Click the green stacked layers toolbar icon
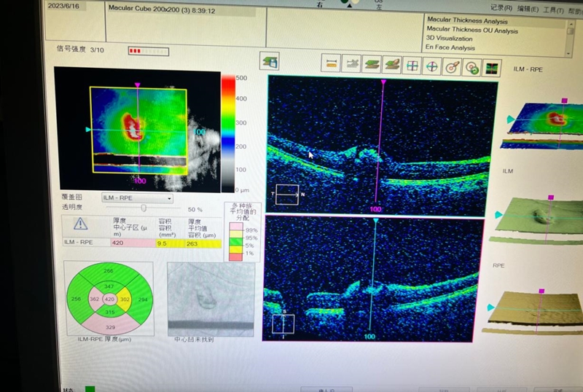 [372, 66]
